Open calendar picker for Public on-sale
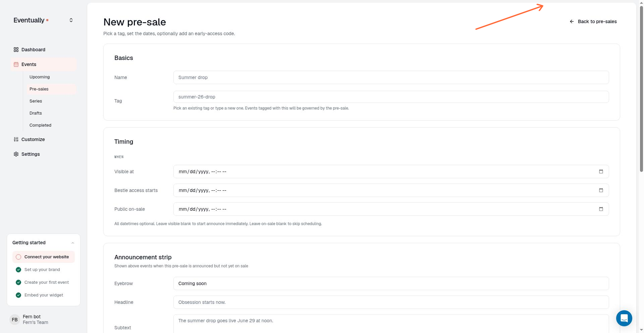644x333 pixels. pyautogui.click(x=601, y=209)
